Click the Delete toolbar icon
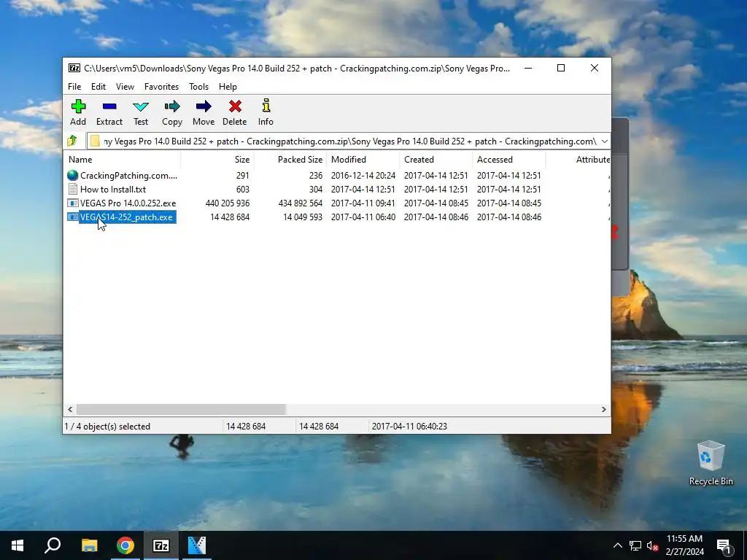747x560 pixels. [235, 106]
